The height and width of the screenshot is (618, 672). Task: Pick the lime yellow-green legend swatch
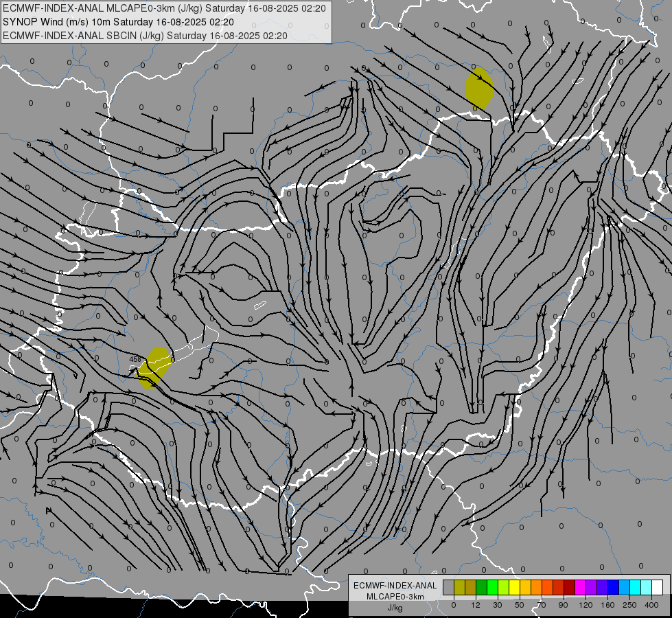point(504,587)
